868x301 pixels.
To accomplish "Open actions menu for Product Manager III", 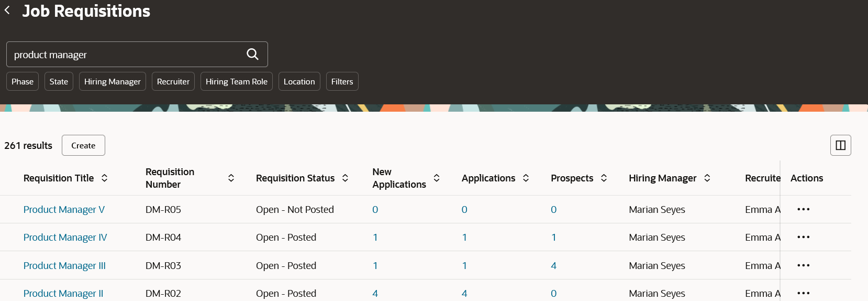I will [803, 265].
